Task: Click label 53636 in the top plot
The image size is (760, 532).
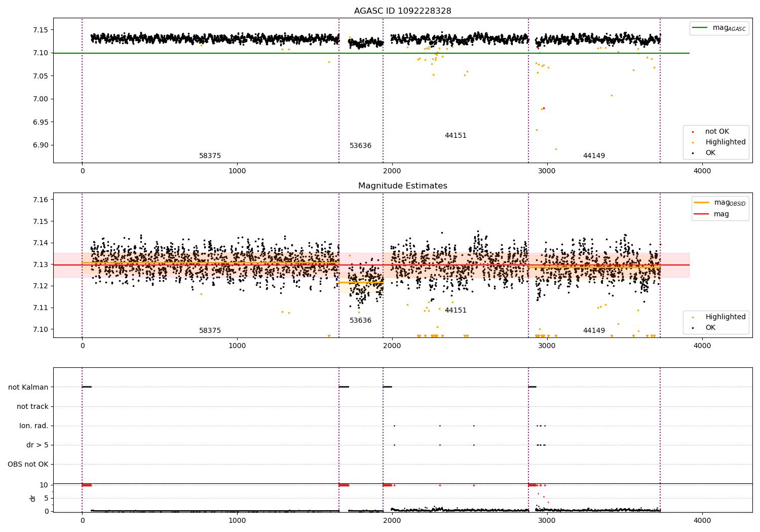Action: [360, 146]
